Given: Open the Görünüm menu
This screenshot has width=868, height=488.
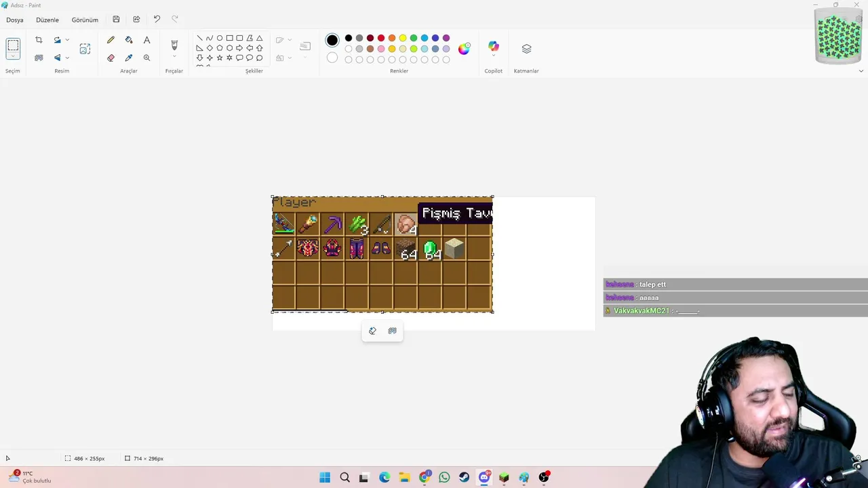Looking at the screenshot, I should [x=85, y=20].
